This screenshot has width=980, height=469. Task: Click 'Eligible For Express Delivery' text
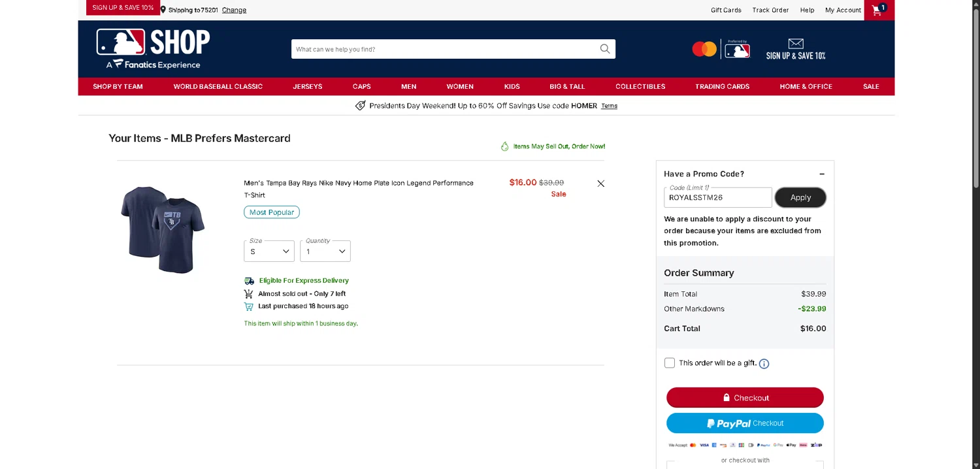[x=304, y=281]
